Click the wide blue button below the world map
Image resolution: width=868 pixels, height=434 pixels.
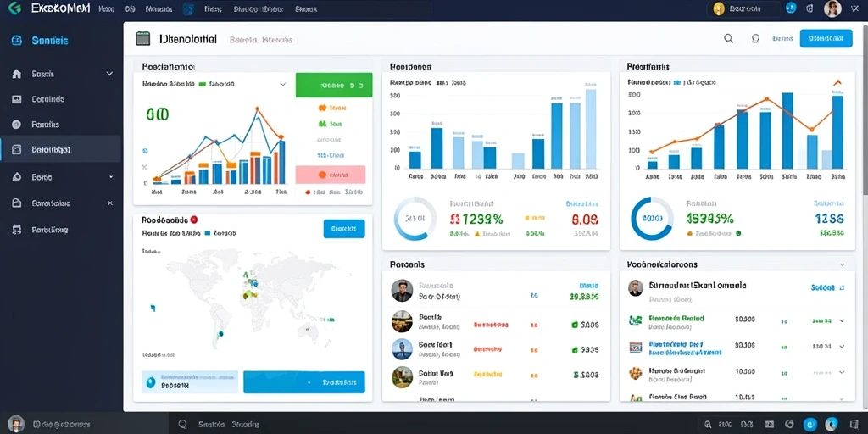(x=304, y=382)
